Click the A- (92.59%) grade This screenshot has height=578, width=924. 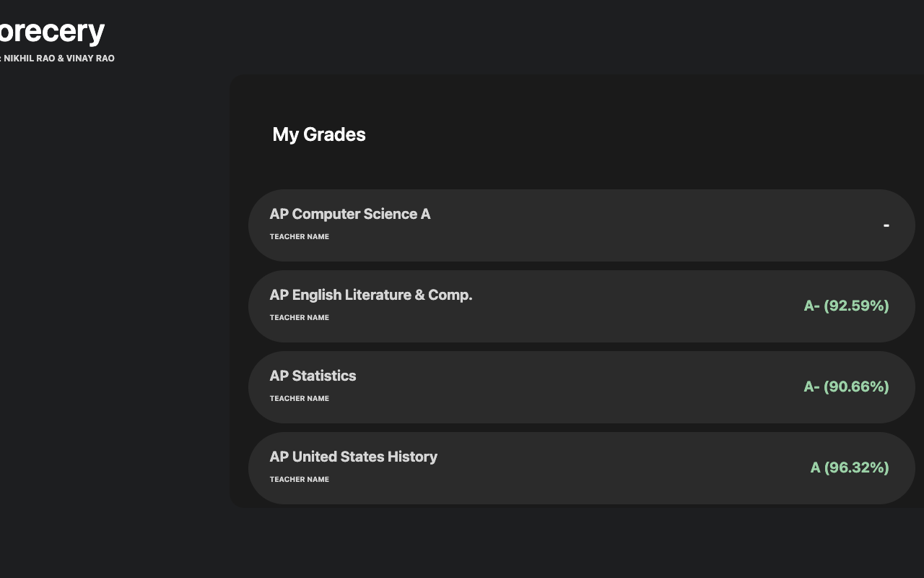[846, 306]
